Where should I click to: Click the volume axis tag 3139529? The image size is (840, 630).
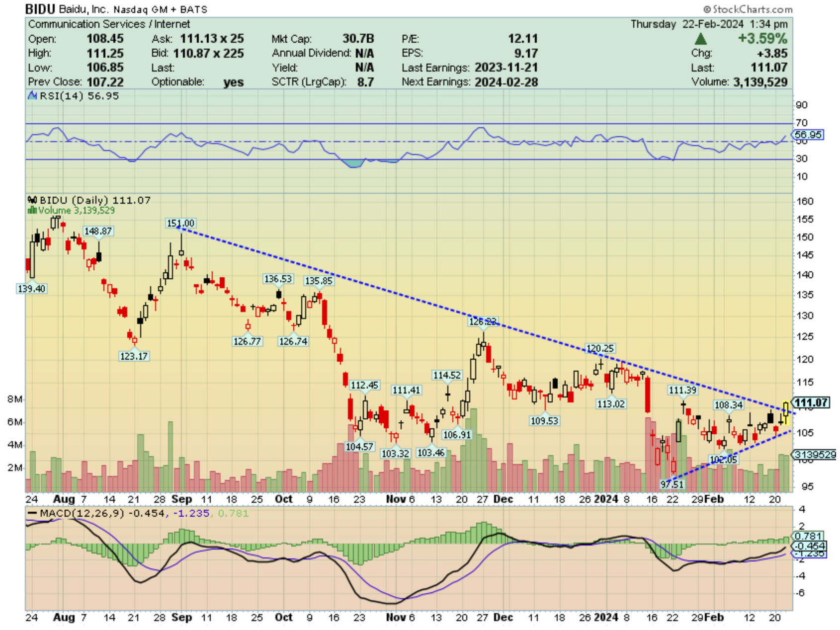pyautogui.click(x=815, y=455)
